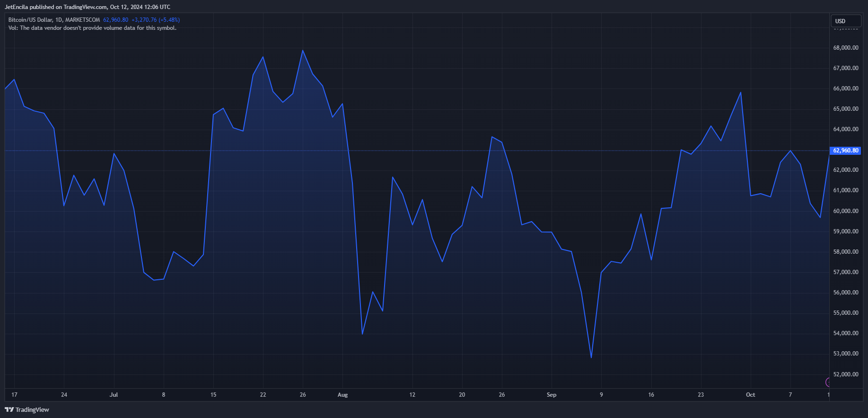Click the 56,000.00 price axis label

(x=845, y=293)
